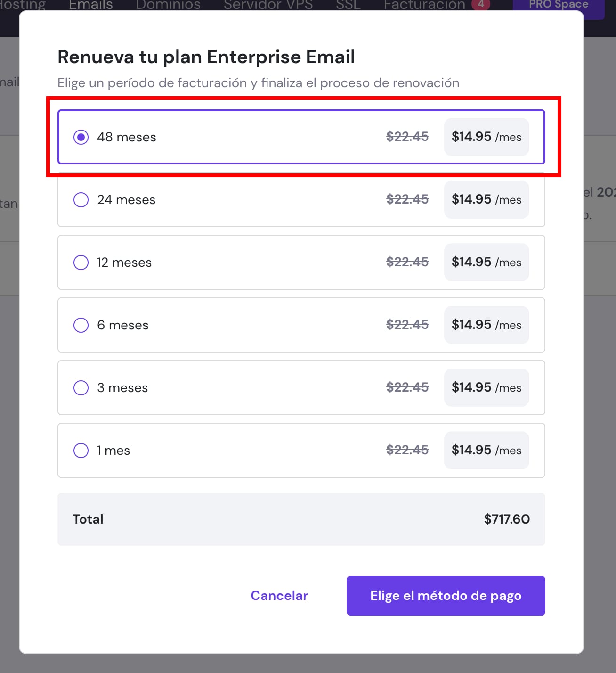The image size is (616, 673).
Task: Choose the 1 mes radio button
Action: [x=81, y=451]
